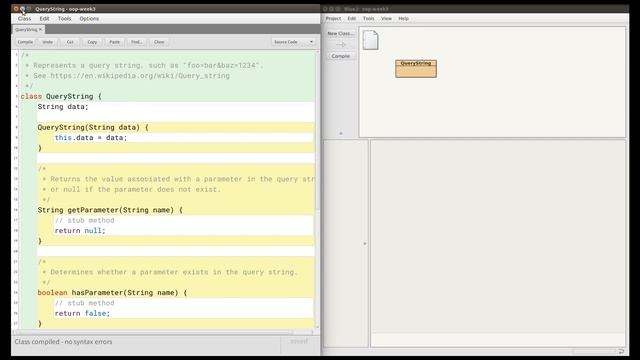Click the editor window's minimize button
The width and height of the screenshot is (640, 360).
pyautogui.click(x=22, y=9)
